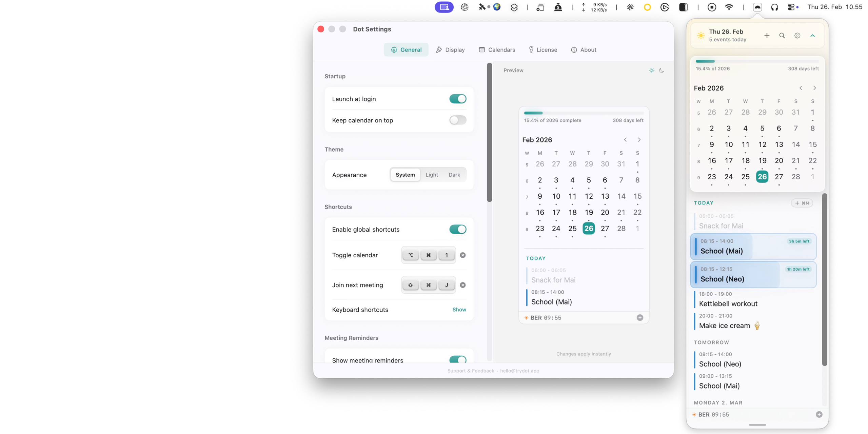Switch to the Display tab
Image resolution: width=868 pixels, height=434 pixels.
450,50
